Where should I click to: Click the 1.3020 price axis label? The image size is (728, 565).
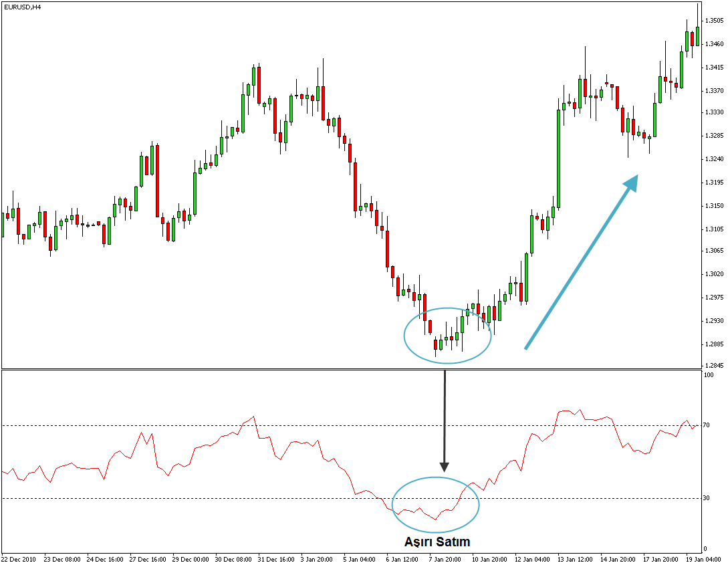(714, 274)
